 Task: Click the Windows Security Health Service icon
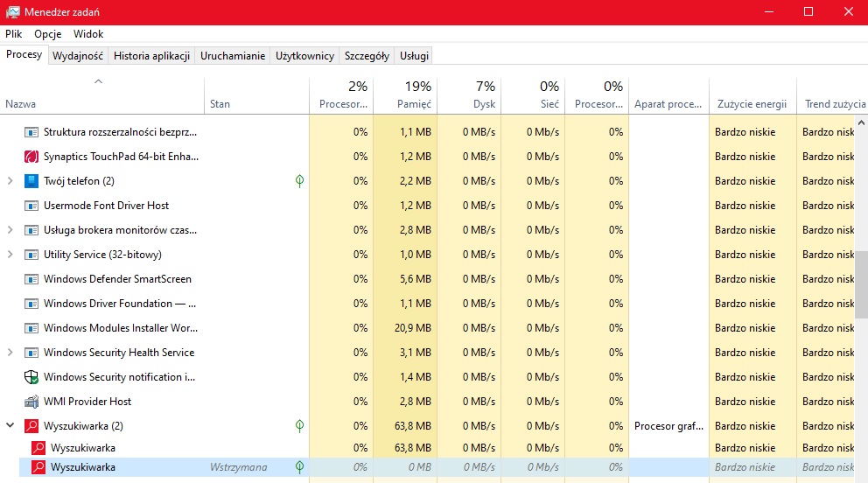(31, 353)
